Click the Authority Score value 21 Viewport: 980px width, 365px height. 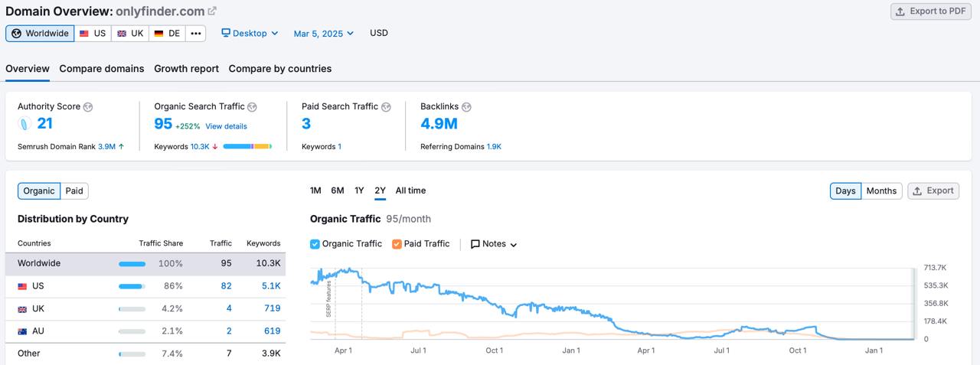(x=45, y=124)
